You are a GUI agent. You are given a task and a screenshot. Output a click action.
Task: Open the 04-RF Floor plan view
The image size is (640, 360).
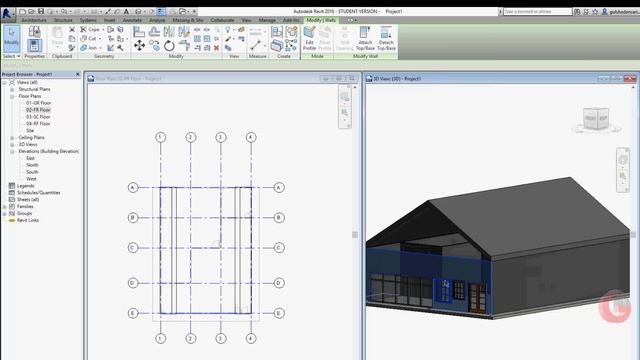(x=38, y=124)
